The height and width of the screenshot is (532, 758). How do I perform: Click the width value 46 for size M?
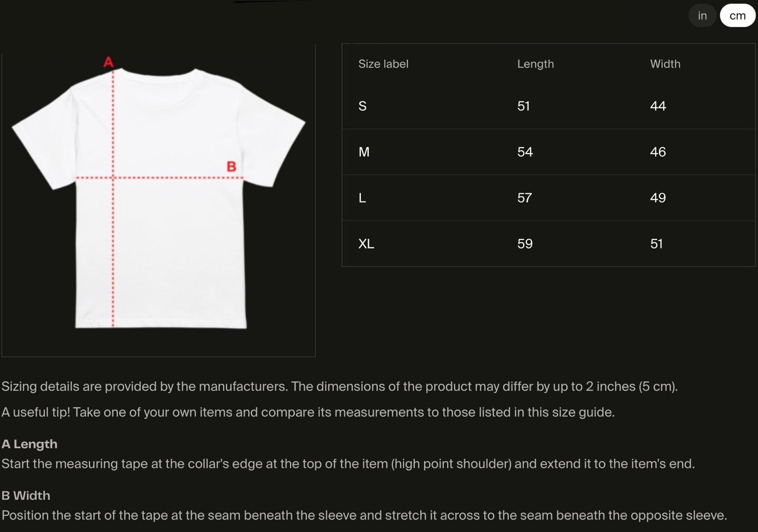(x=658, y=152)
